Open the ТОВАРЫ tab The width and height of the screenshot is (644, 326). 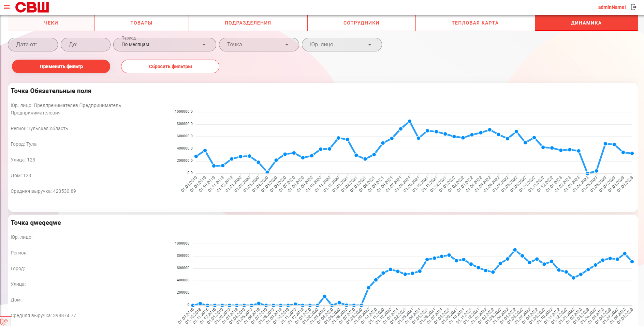142,23
